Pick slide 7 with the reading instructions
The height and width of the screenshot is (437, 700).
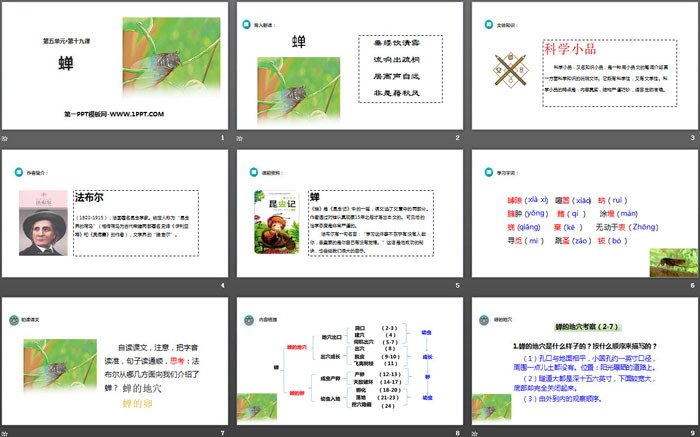point(114,361)
